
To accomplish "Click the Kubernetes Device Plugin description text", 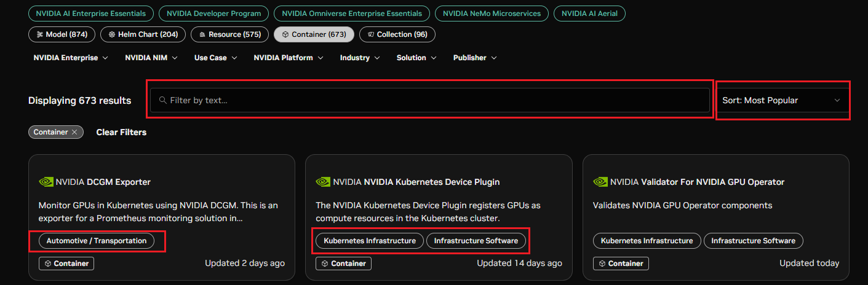I will (428, 212).
